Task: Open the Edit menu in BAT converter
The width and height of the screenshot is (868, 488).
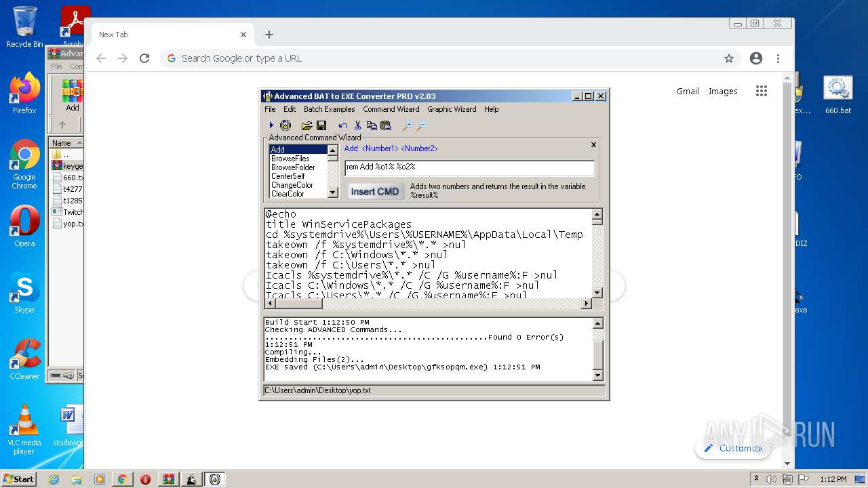Action: [290, 109]
